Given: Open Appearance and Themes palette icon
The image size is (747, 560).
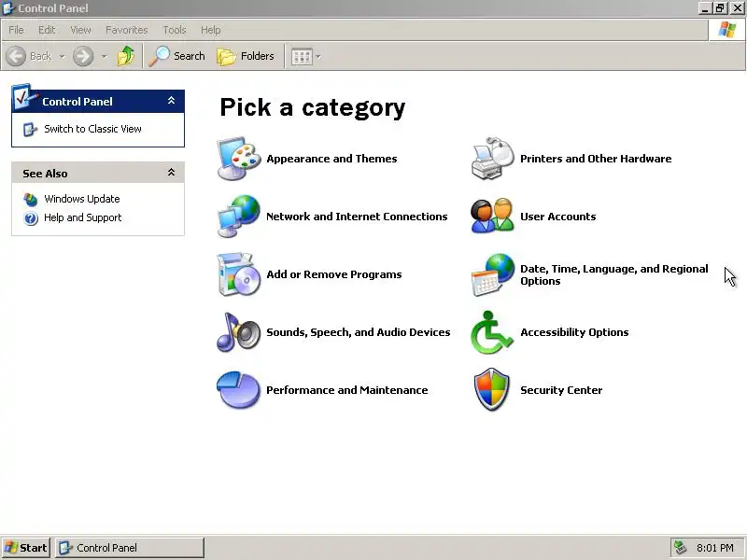Looking at the screenshot, I should pyautogui.click(x=239, y=159).
